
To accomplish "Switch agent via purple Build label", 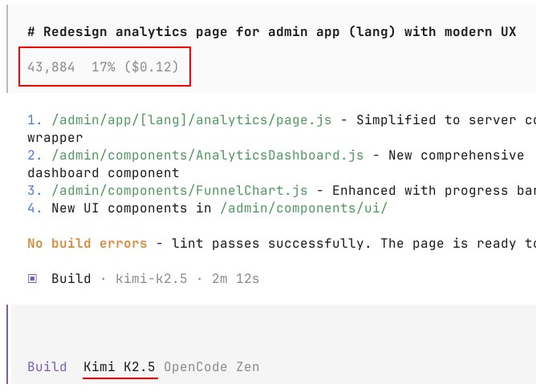I will click(x=47, y=367).
